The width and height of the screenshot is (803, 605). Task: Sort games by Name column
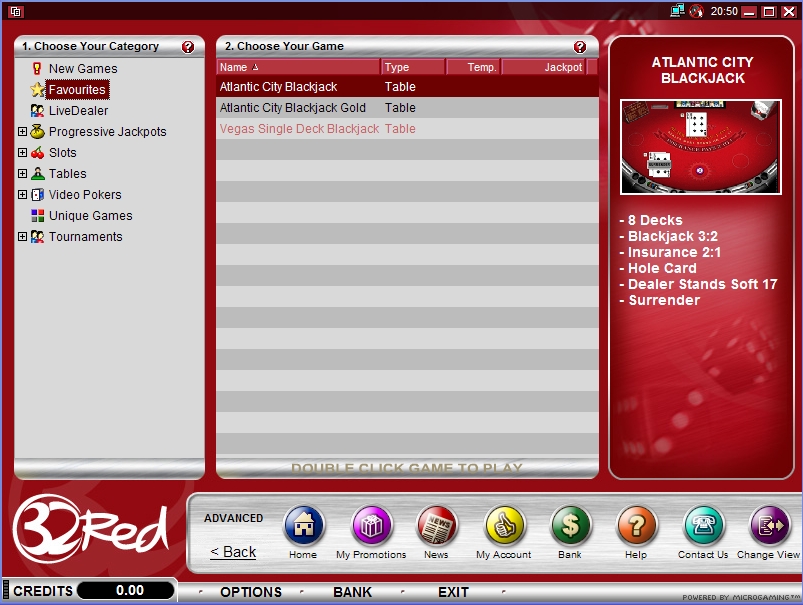298,67
